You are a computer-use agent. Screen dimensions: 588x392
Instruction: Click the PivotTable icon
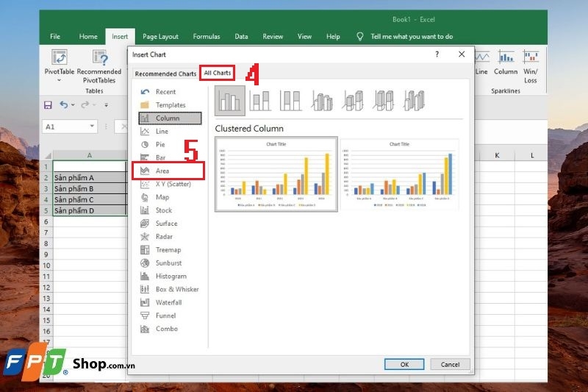click(x=60, y=57)
